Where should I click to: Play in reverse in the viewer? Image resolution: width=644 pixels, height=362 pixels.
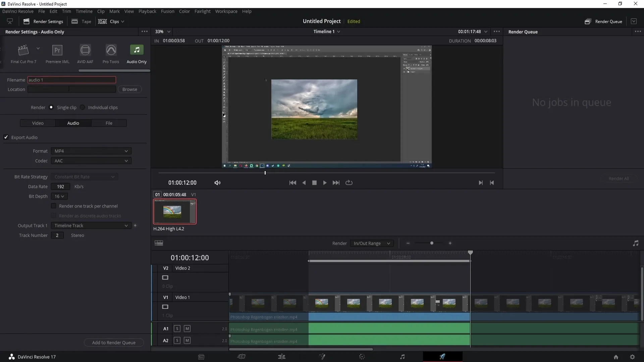[x=304, y=183]
